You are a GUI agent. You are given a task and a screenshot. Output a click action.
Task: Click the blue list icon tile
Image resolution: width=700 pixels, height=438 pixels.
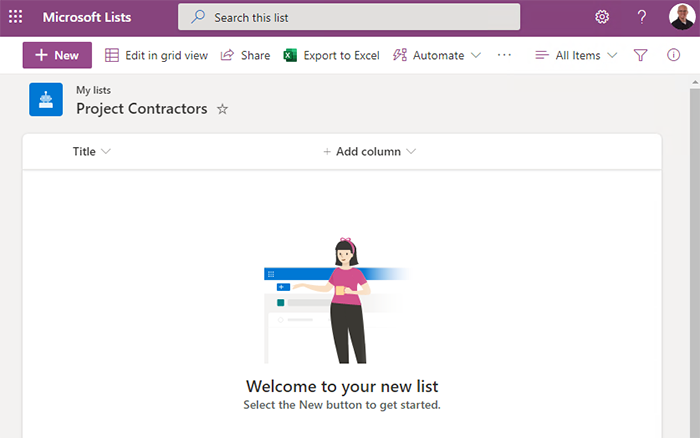[x=46, y=99]
